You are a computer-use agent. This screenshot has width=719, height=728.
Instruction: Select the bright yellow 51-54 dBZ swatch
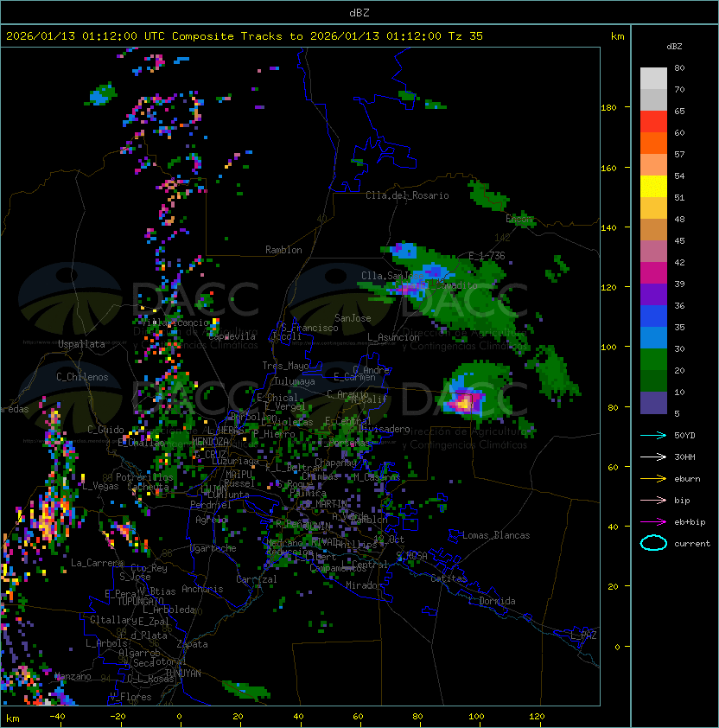653,187
